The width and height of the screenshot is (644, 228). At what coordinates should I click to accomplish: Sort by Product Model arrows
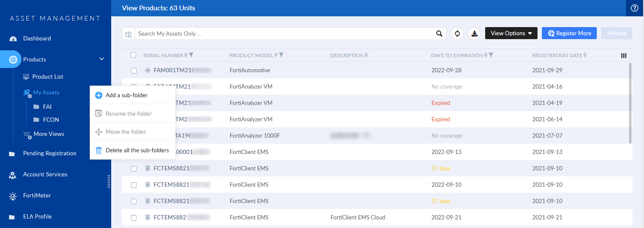coord(276,55)
